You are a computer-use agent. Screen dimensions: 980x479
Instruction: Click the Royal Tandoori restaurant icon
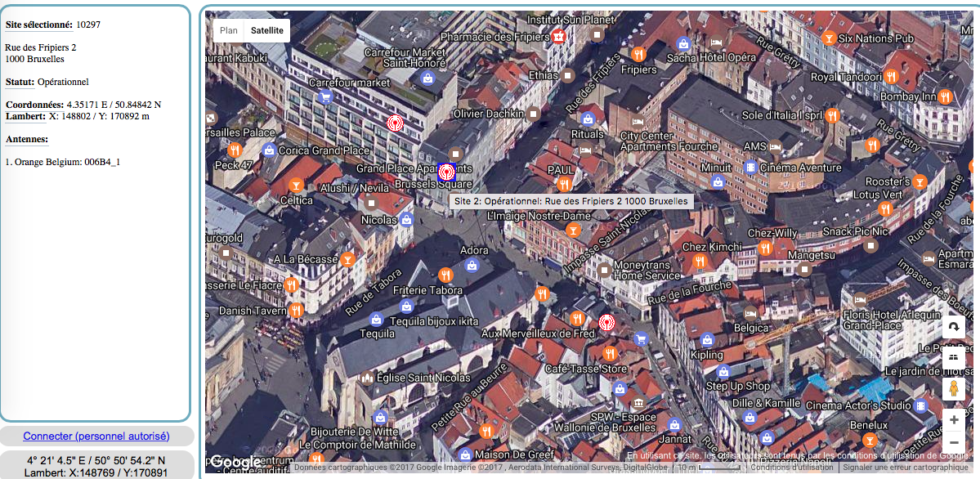891,76
